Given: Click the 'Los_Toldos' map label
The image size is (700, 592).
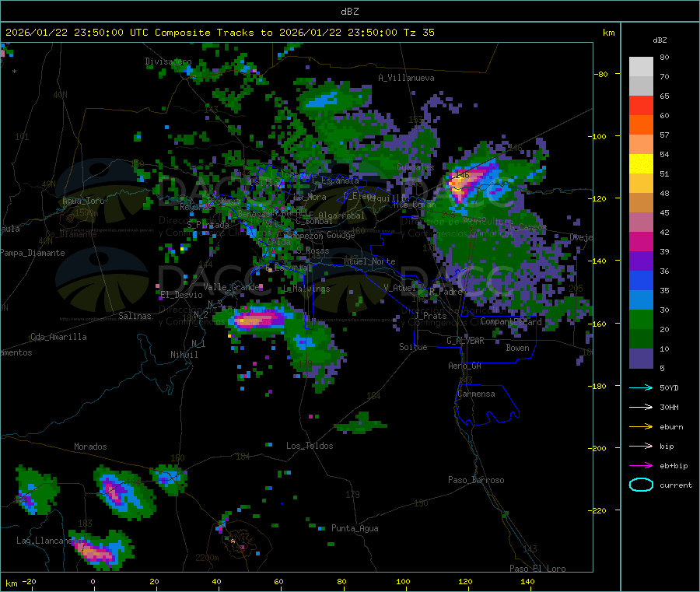Looking at the screenshot, I should pyautogui.click(x=310, y=446).
